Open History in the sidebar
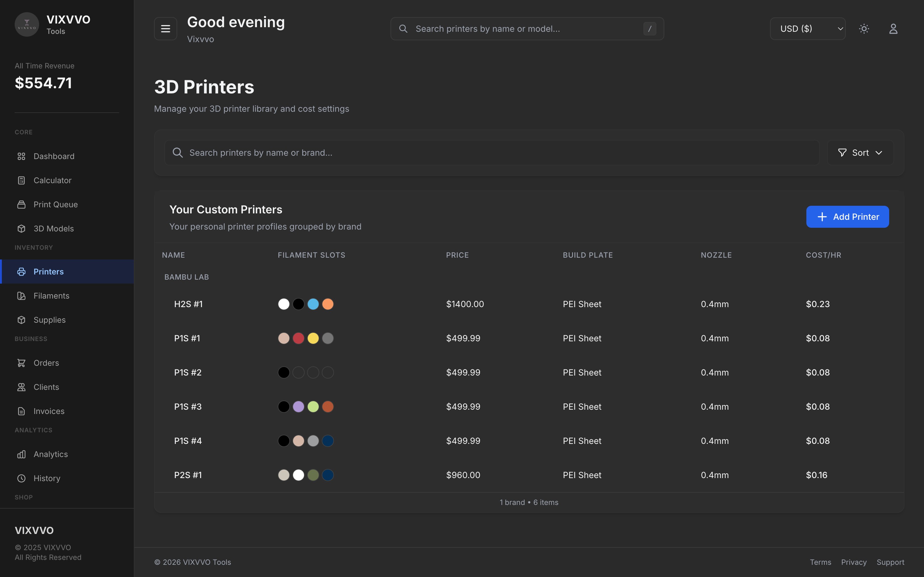The image size is (924, 577). point(46,478)
